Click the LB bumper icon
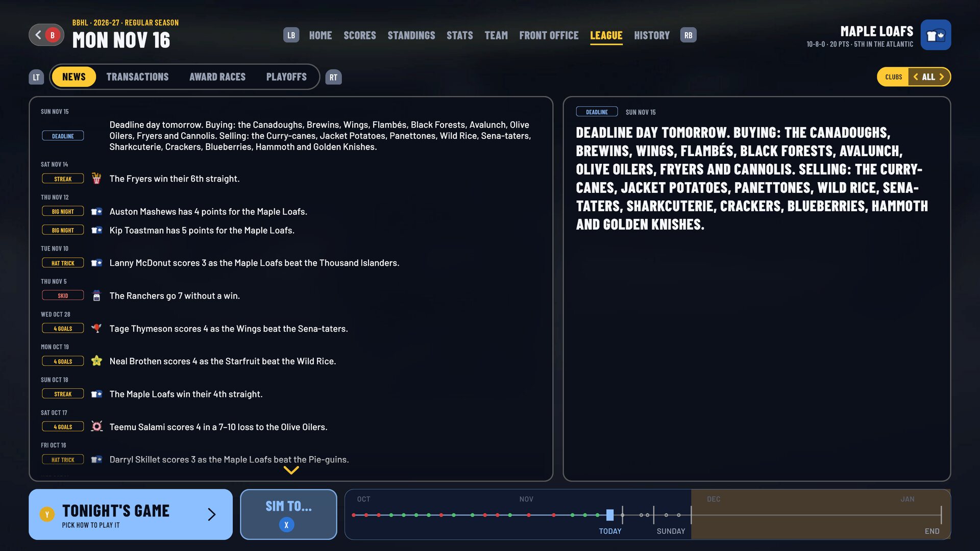 [x=291, y=35]
